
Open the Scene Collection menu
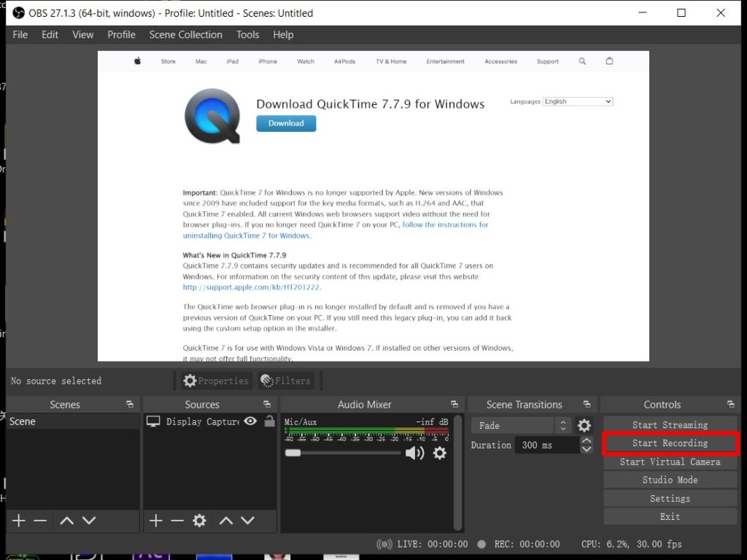pyautogui.click(x=186, y=35)
